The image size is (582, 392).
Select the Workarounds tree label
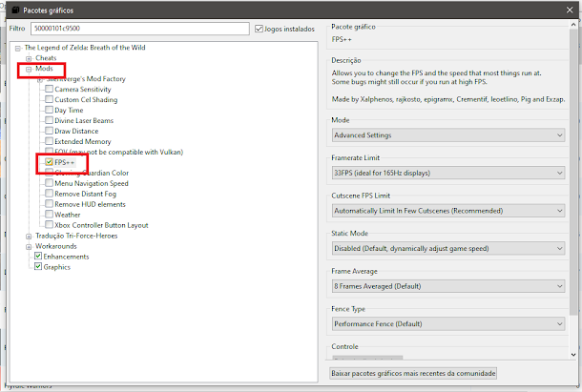click(56, 246)
